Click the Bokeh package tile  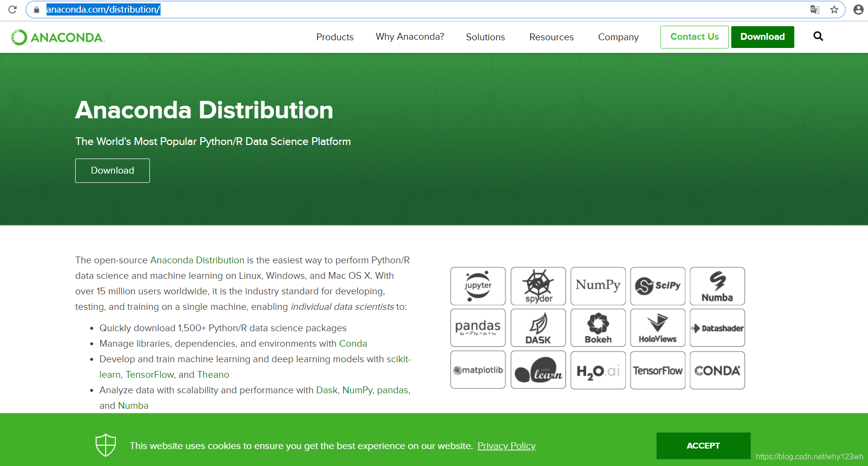pos(598,328)
